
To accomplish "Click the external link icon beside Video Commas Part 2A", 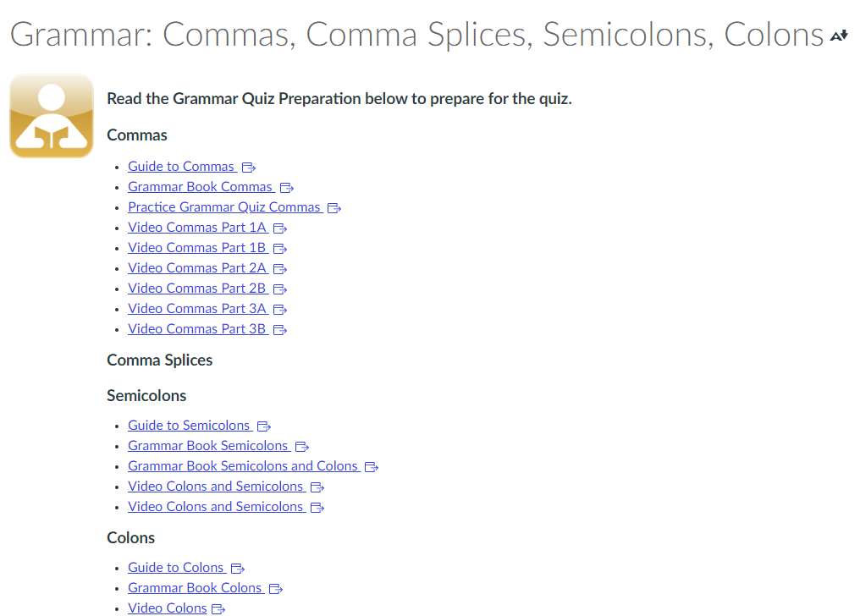I will 279,268.
